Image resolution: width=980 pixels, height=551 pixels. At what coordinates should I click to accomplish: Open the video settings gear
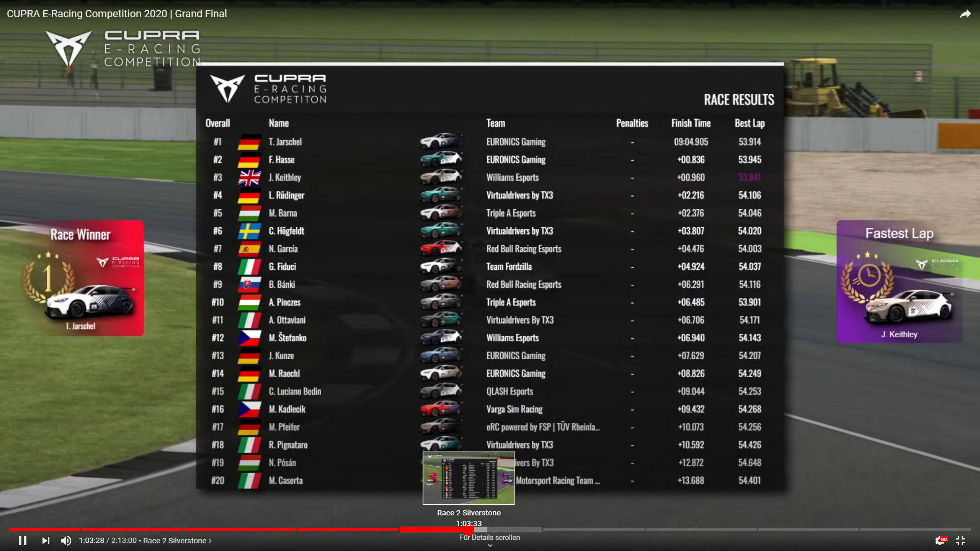(940, 540)
